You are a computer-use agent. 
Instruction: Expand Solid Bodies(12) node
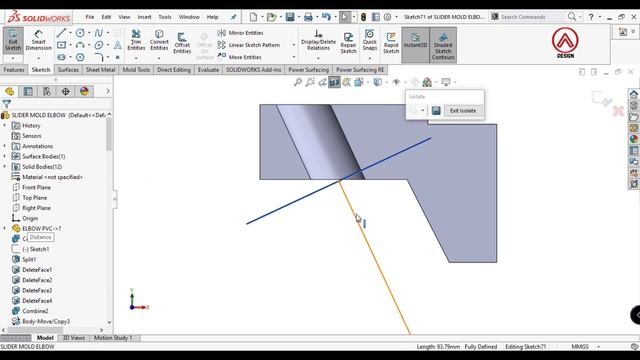[4, 167]
